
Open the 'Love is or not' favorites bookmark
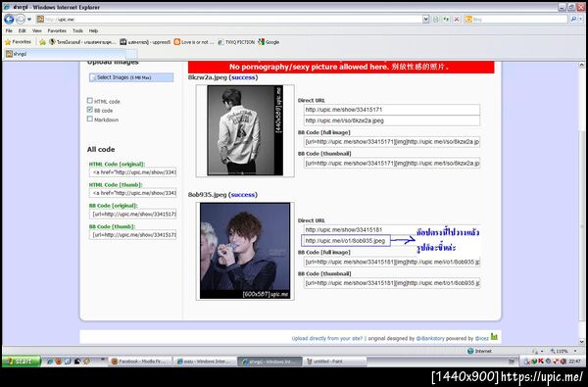194,42
